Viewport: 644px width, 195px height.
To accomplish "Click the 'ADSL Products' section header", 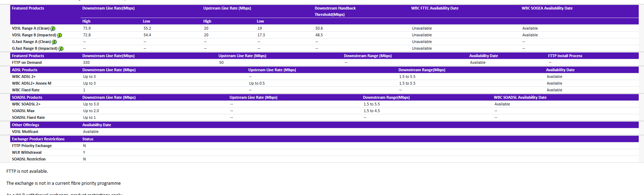I will (25, 70).
